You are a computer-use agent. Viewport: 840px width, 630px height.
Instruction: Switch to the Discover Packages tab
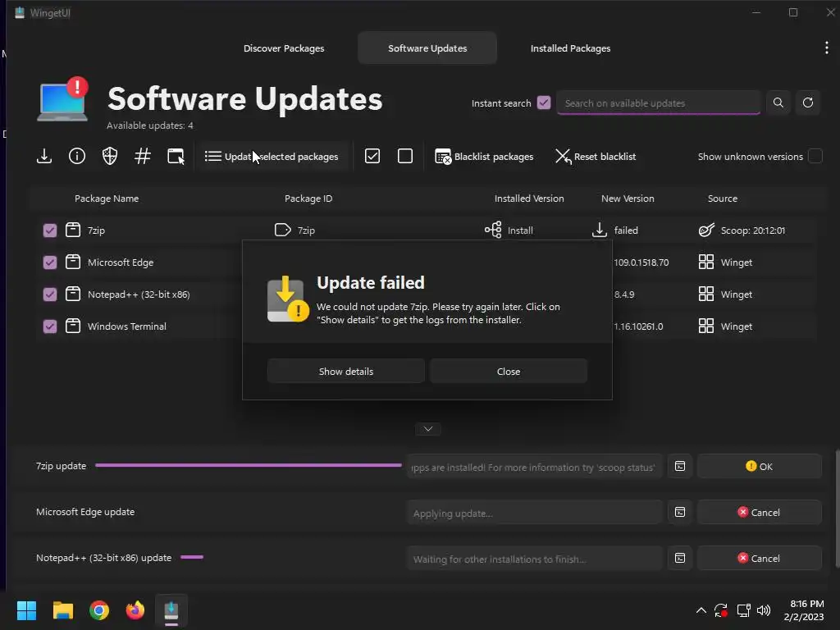click(284, 48)
